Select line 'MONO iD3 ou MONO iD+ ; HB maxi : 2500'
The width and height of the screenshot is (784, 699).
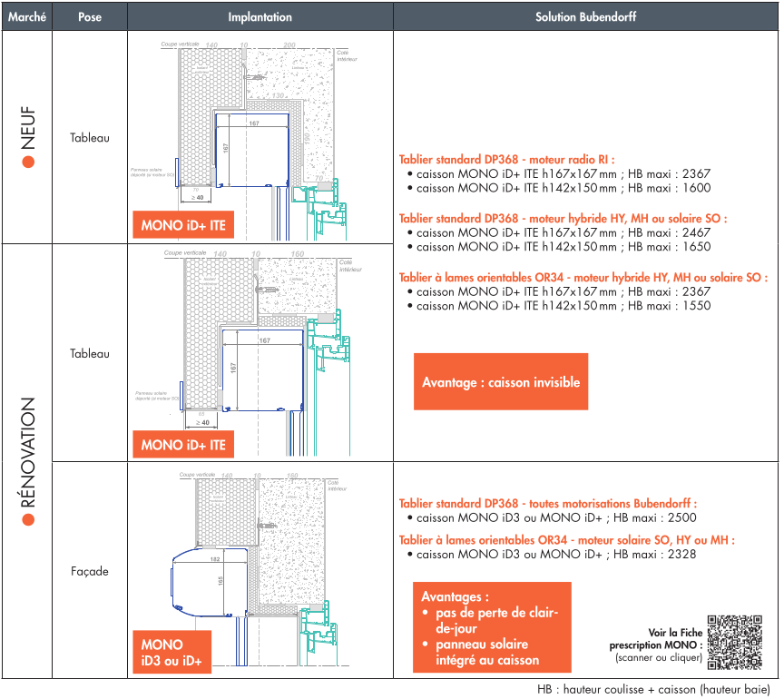pos(556,517)
